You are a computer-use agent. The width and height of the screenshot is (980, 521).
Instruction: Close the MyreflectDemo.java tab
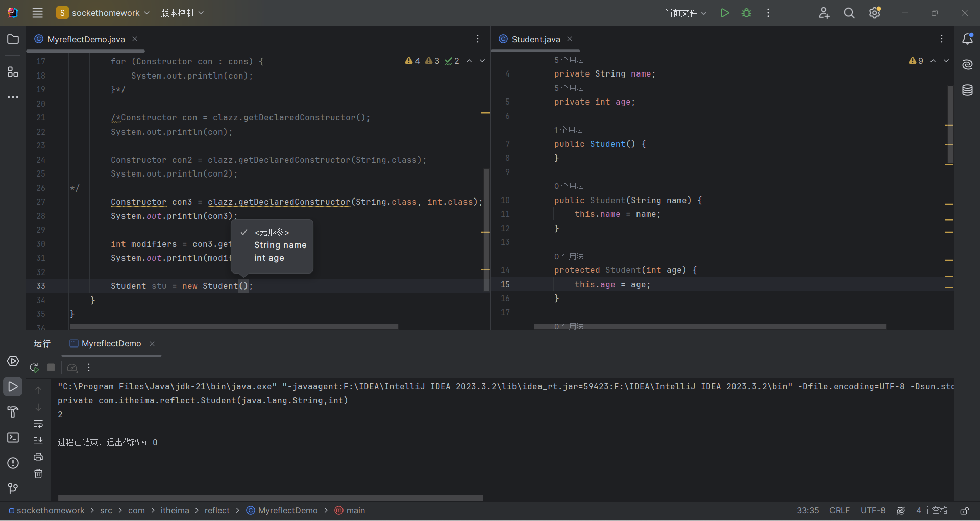135,39
